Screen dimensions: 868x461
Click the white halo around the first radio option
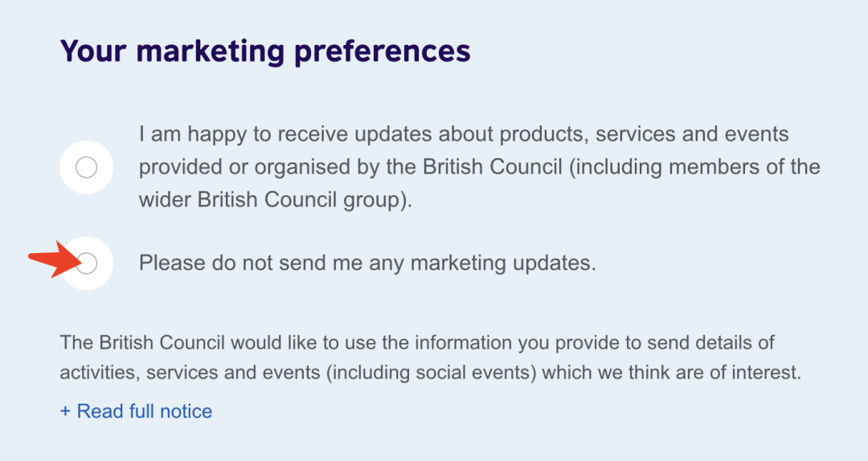pos(86,167)
